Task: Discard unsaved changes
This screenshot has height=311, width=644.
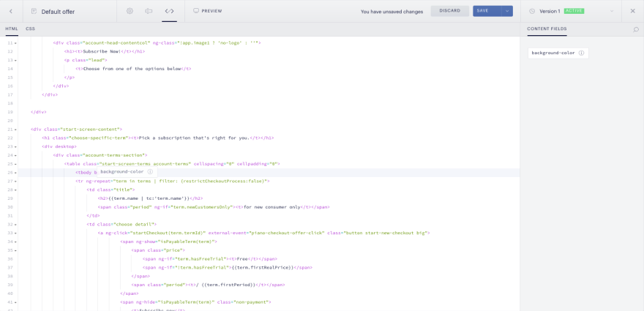Action: (x=450, y=11)
